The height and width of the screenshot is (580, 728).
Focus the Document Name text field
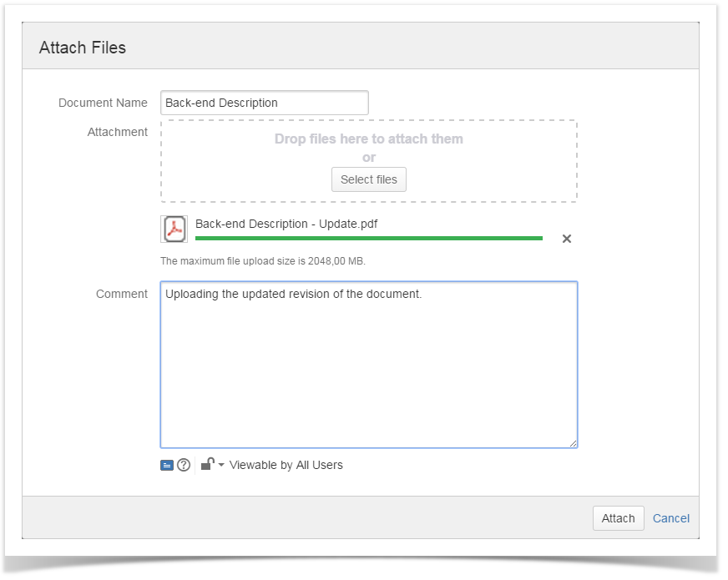[264, 103]
